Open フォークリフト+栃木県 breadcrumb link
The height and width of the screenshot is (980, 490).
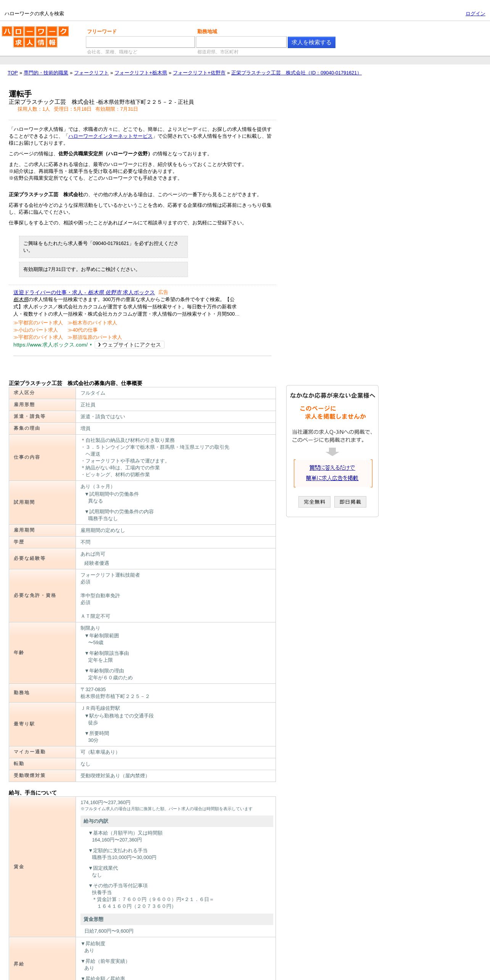click(141, 73)
